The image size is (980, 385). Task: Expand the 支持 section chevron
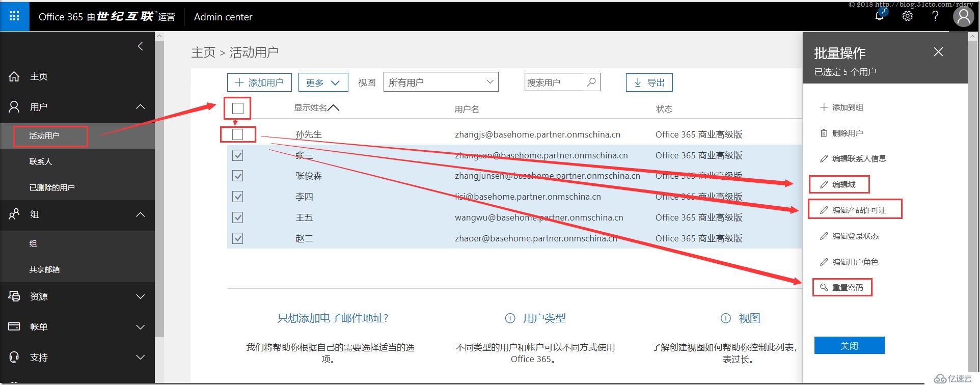141,358
